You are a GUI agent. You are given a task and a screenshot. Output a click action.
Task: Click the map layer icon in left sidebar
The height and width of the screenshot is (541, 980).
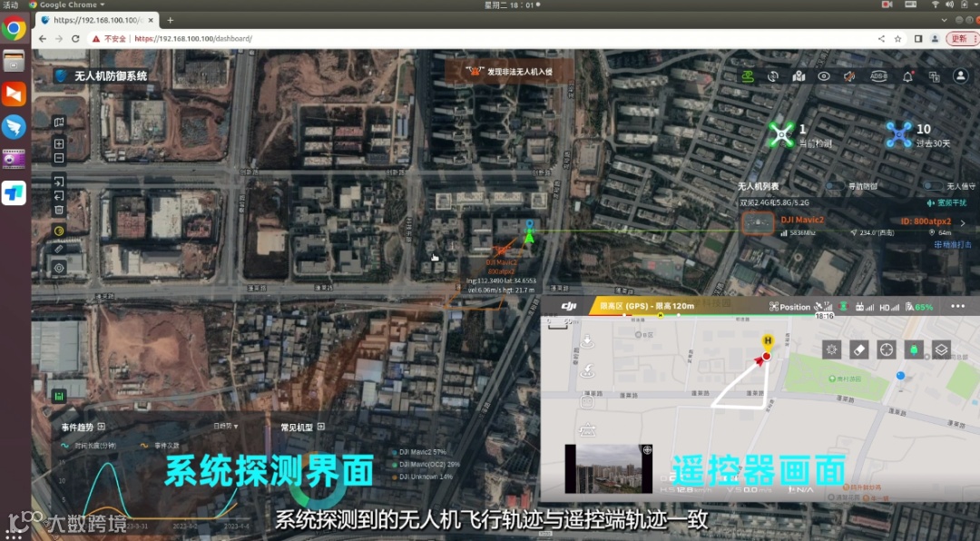(x=59, y=123)
